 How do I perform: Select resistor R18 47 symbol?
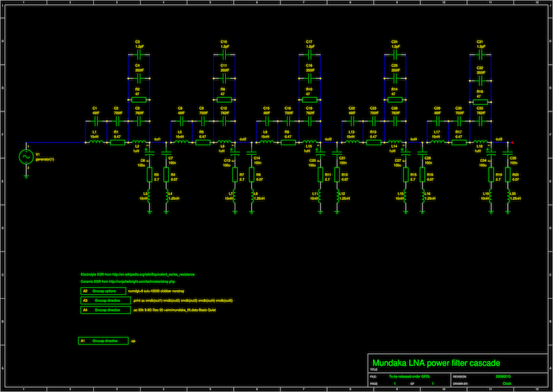(x=480, y=102)
